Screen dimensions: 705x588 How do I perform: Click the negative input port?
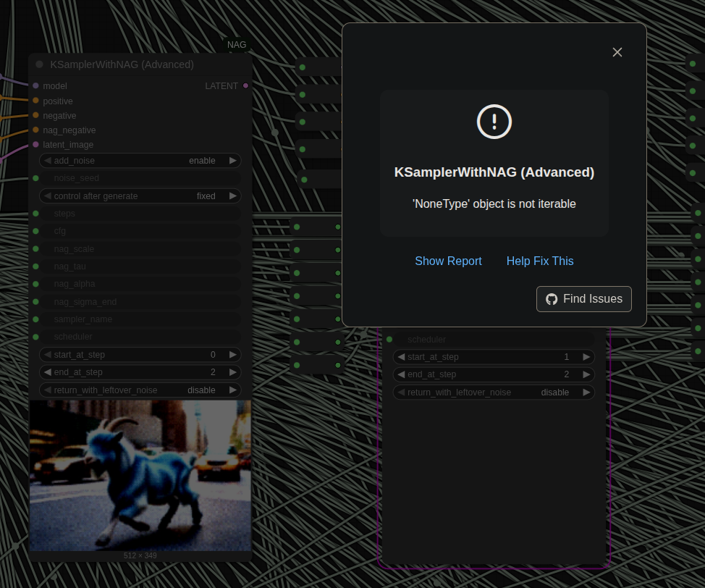coord(35,115)
